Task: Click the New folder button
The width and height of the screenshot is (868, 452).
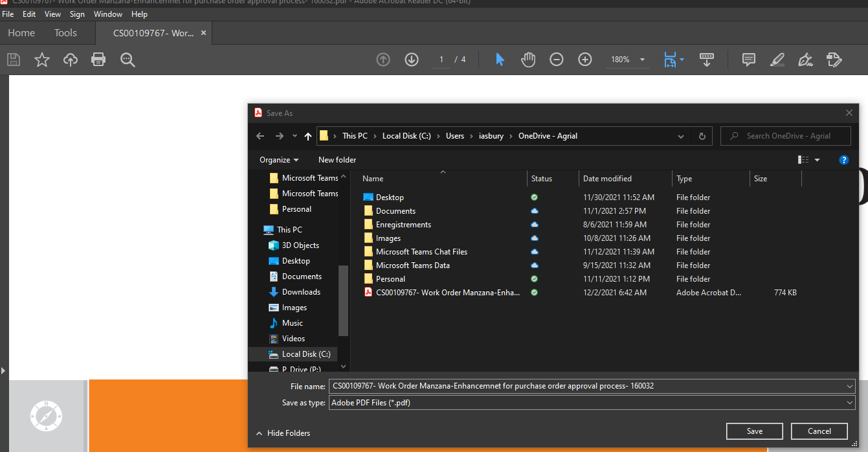Action: 337,160
